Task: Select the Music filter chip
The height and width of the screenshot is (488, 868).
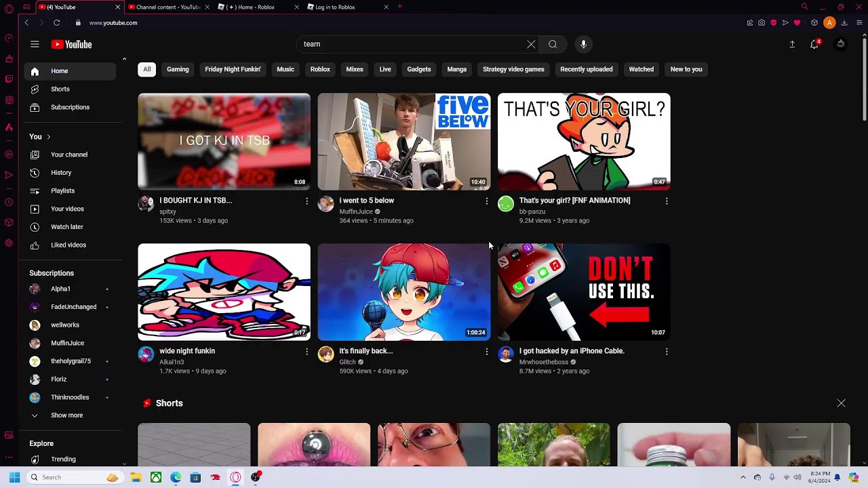Action: click(x=285, y=69)
